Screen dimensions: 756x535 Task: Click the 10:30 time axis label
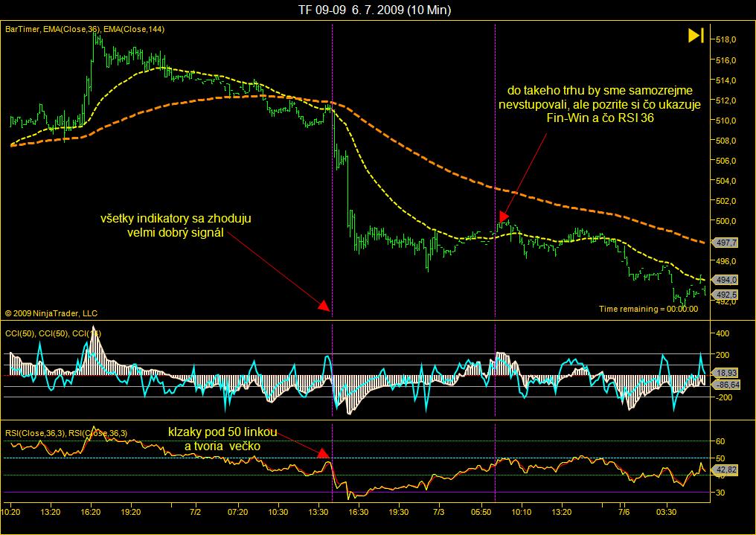pyautogui.click(x=278, y=512)
